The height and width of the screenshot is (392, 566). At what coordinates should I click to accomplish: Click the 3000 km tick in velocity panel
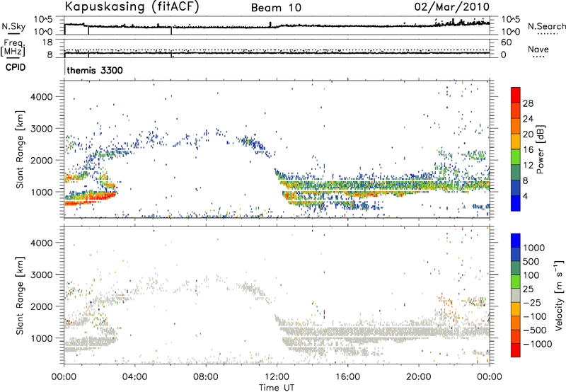pos(41,275)
